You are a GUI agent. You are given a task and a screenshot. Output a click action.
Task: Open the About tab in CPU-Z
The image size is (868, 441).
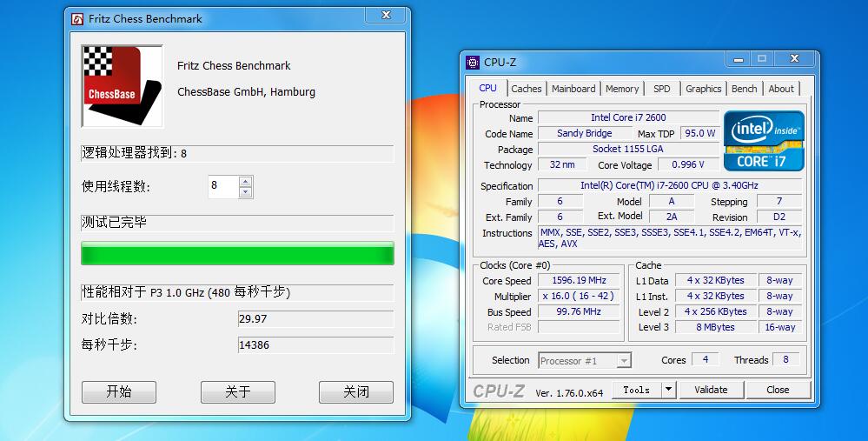point(781,89)
